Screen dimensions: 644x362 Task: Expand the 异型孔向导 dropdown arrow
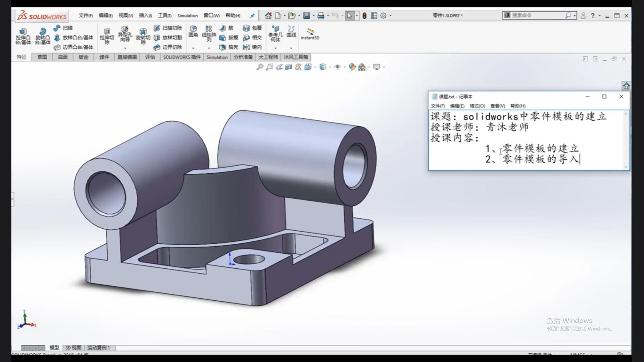click(125, 48)
